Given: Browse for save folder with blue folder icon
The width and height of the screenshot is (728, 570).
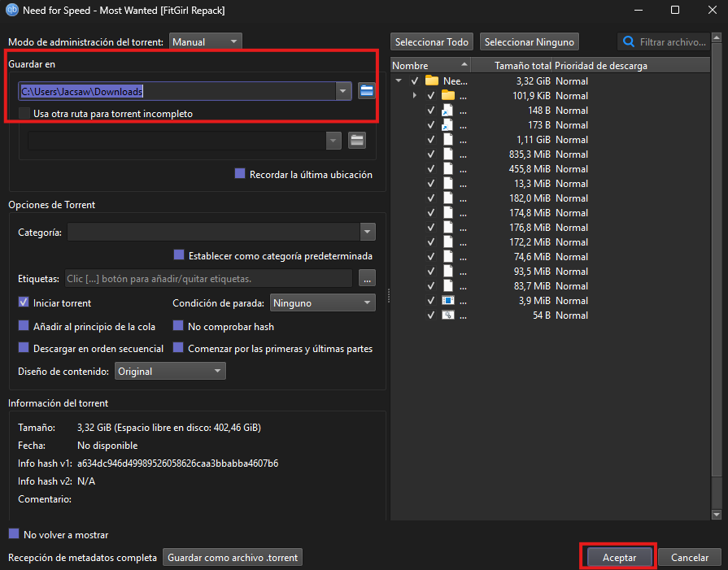Looking at the screenshot, I should (367, 91).
